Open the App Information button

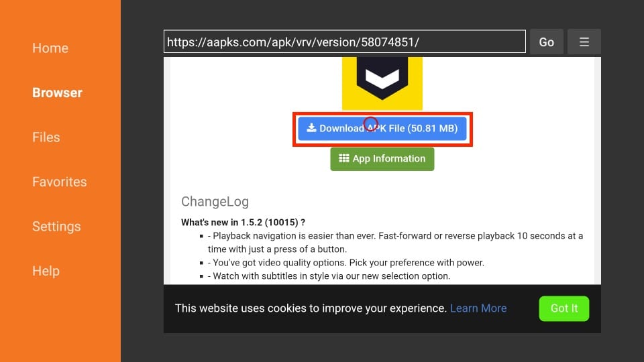pos(382,159)
